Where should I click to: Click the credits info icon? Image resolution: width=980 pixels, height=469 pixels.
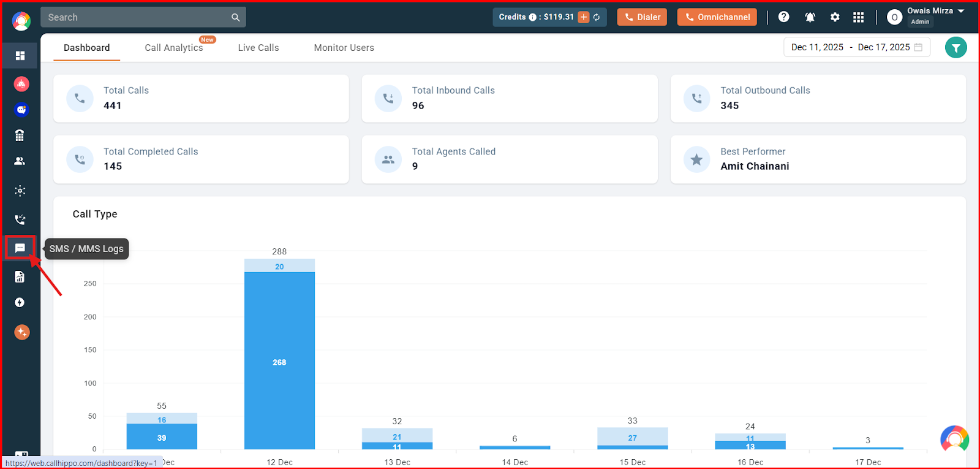[x=532, y=17]
